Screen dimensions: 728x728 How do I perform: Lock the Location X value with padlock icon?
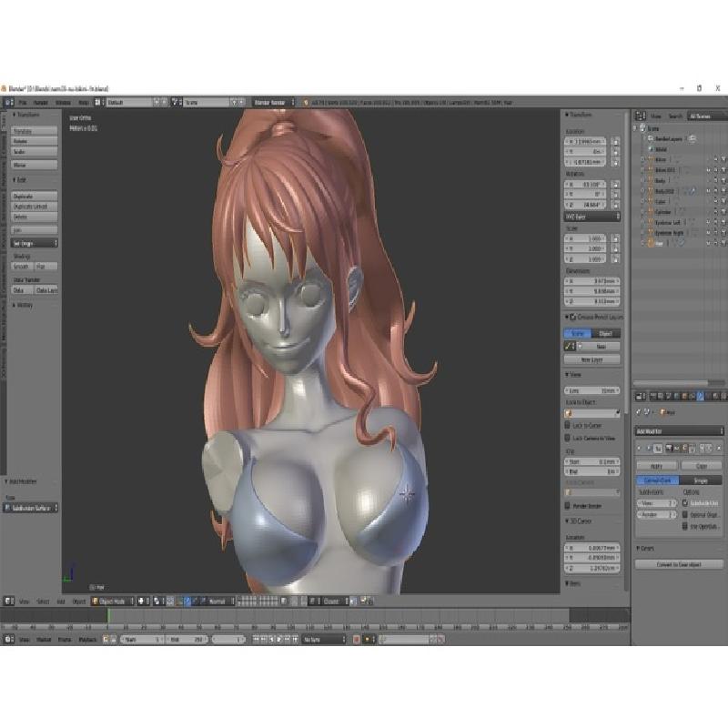(616, 142)
